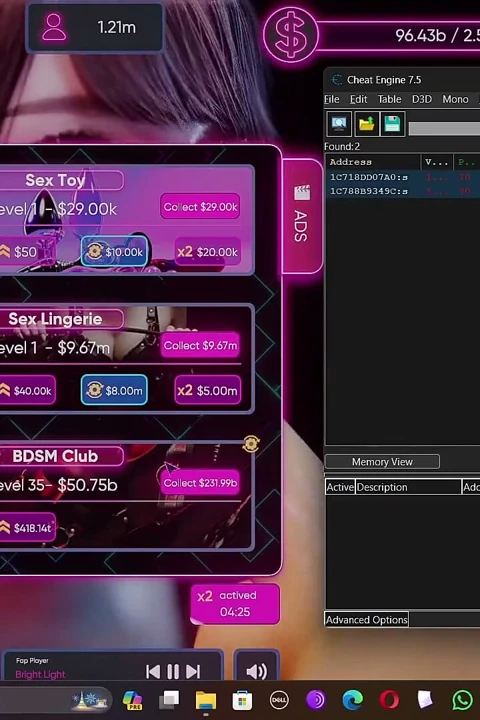Open File Explorer from the taskbar

[206, 701]
